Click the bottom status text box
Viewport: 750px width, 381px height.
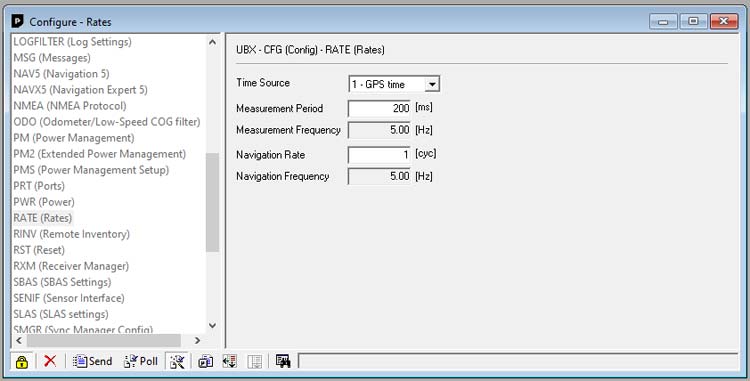[518, 361]
